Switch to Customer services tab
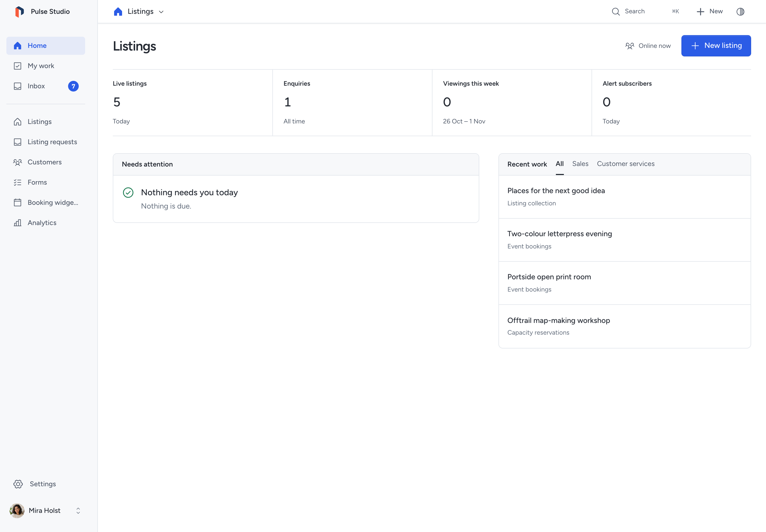The image size is (766, 532). coord(626,164)
